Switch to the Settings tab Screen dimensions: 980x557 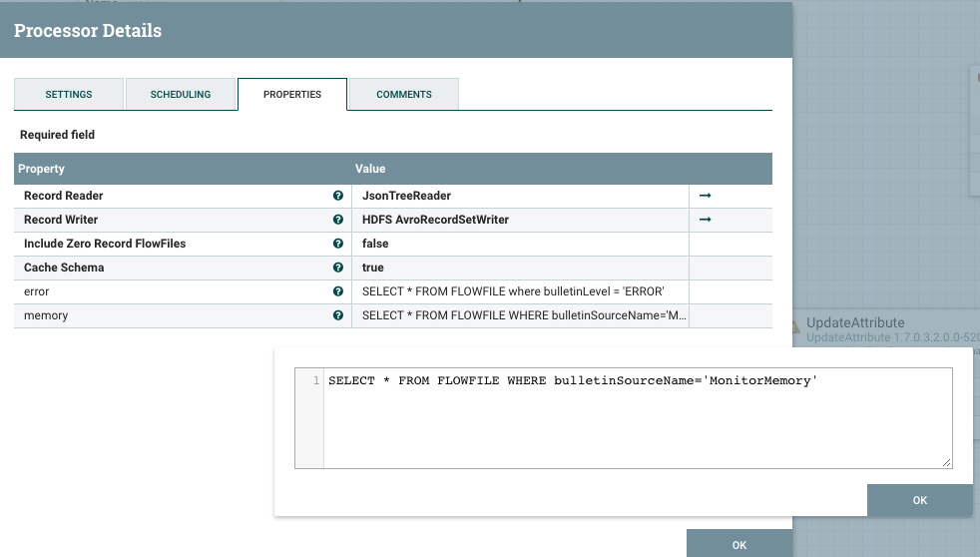point(69,95)
